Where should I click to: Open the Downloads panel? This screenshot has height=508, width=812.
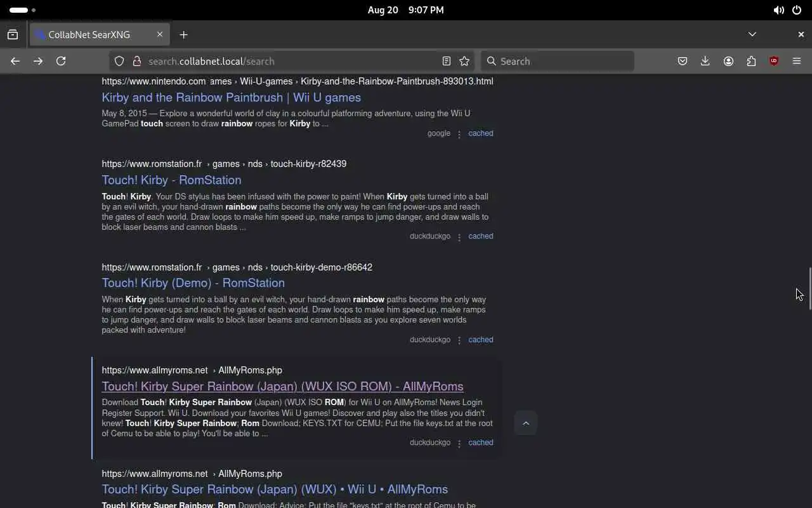[705, 61]
